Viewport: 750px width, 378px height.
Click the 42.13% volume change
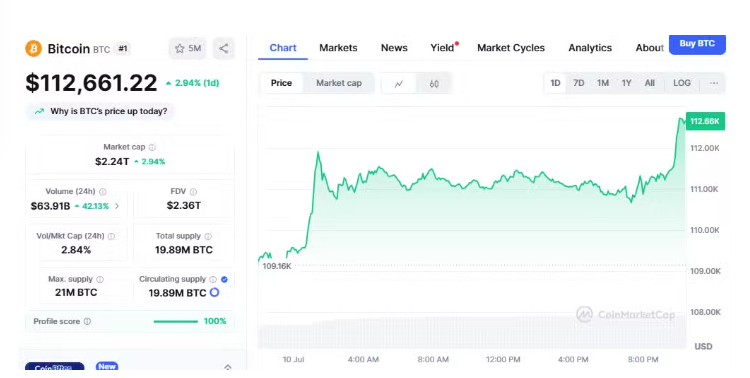point(92,206)
